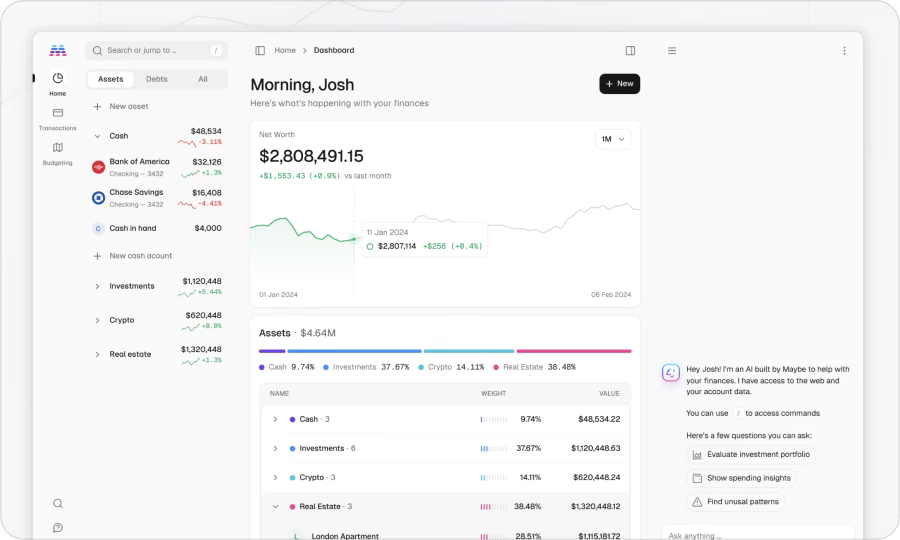Click the $2,808,491.15 net worth value
Screen dimensions: 900x540
tap(311, 156)
